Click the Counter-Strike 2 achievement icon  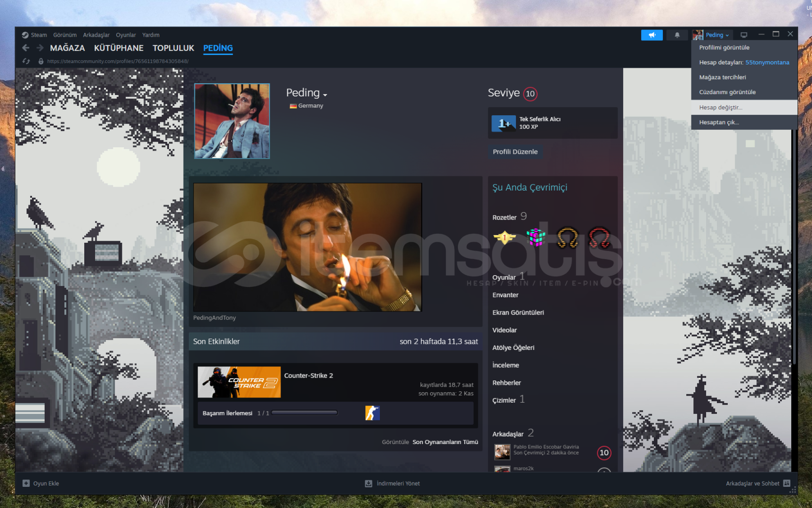click(372, 413)
